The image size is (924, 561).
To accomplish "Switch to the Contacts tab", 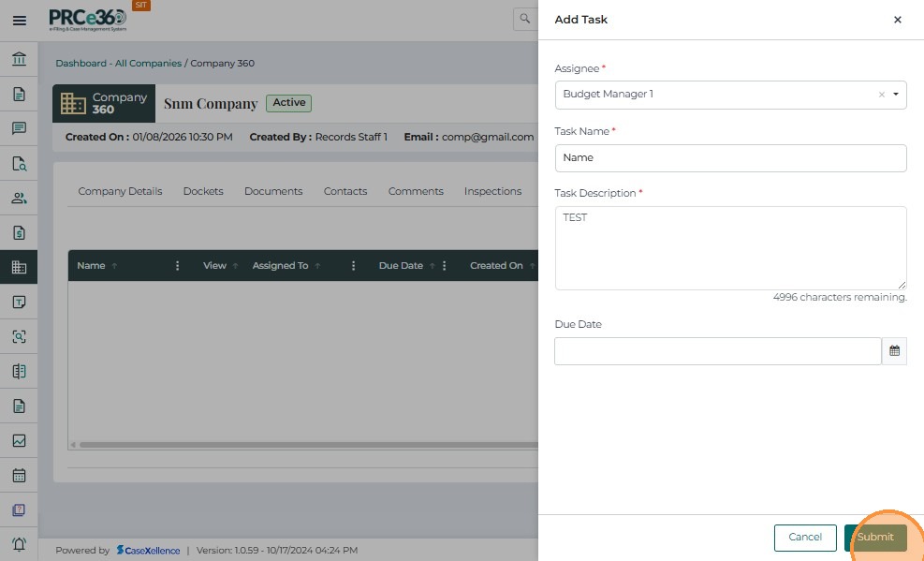I will coord(345,191).
